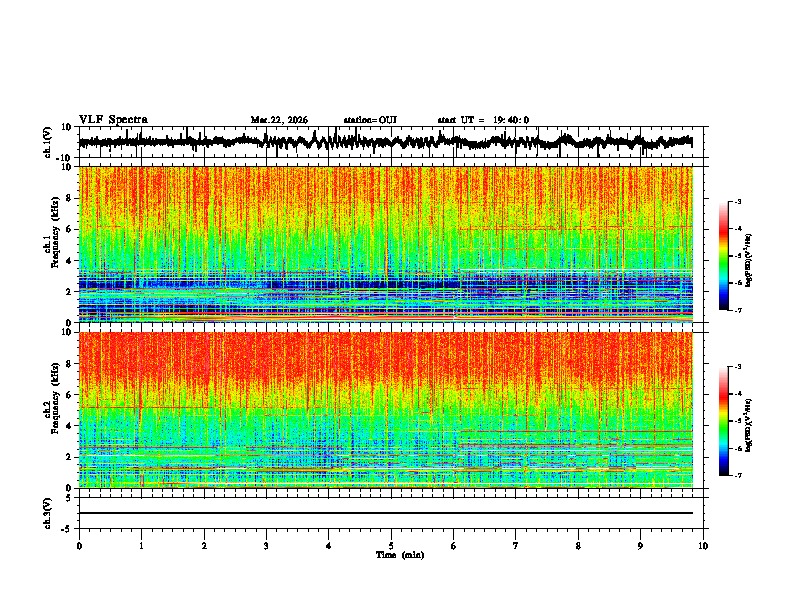Click the '3' tick on time axis
792x612 pixels.
266,546
